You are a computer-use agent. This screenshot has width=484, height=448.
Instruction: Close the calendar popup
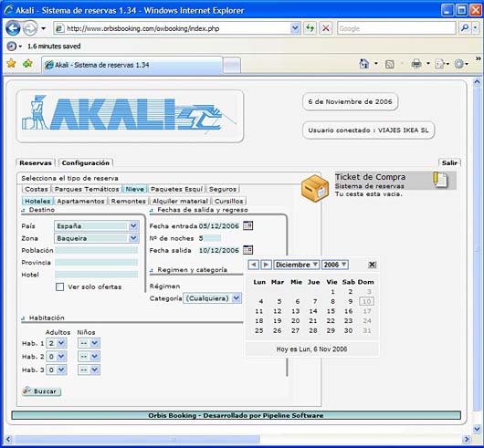tap(372, 265)
